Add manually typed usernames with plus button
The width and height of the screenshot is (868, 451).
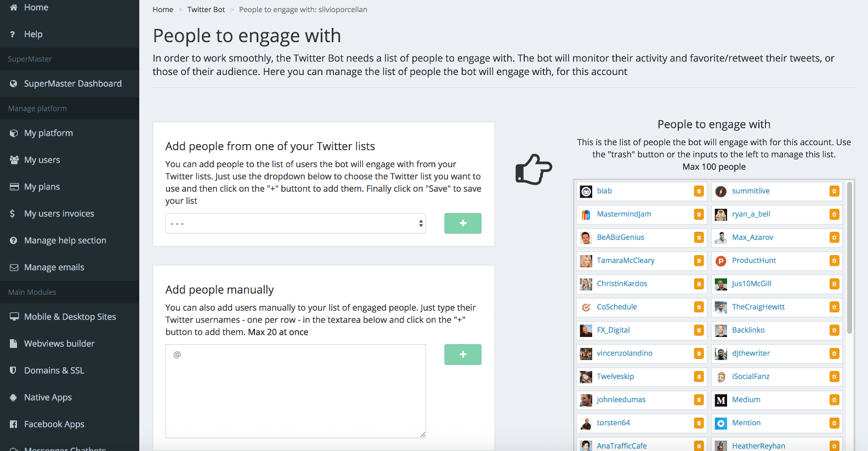click(x=462, y=355)
